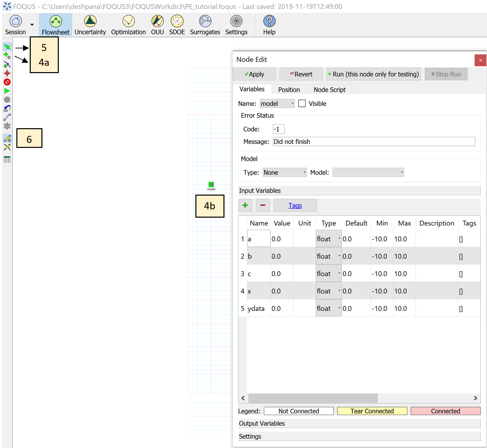Switch to the Node Script tab
The width and height of the screenshot is (487, 448).
pos(329,89)
